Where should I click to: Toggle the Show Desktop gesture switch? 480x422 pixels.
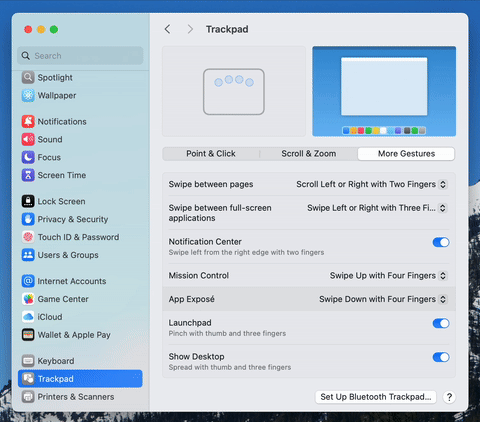click(441, 357)
